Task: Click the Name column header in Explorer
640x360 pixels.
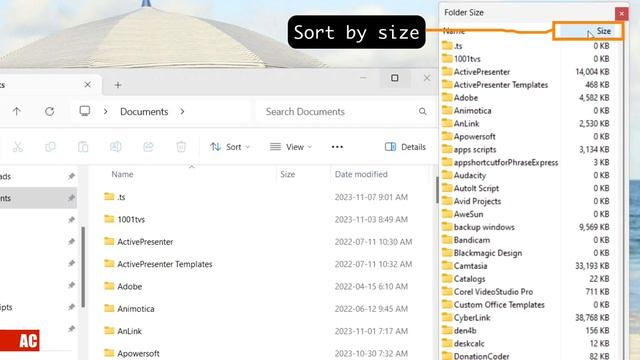Action: tap(122, 174)
